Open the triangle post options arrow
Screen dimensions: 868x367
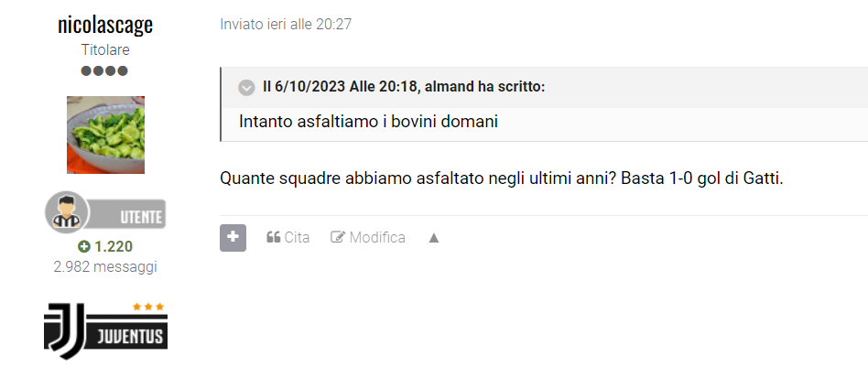(434, 238)
